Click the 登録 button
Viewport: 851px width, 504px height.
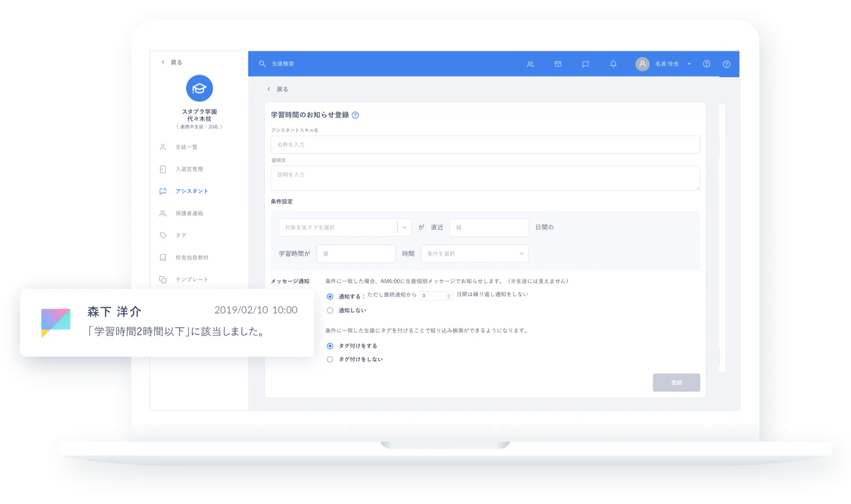pyautogui.click(x=676, y=382)
